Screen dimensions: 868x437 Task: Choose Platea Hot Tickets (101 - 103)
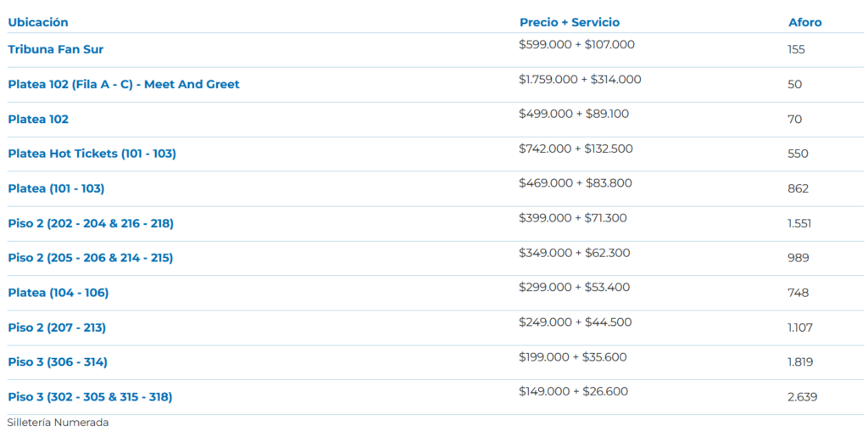[x=92, y=154]
